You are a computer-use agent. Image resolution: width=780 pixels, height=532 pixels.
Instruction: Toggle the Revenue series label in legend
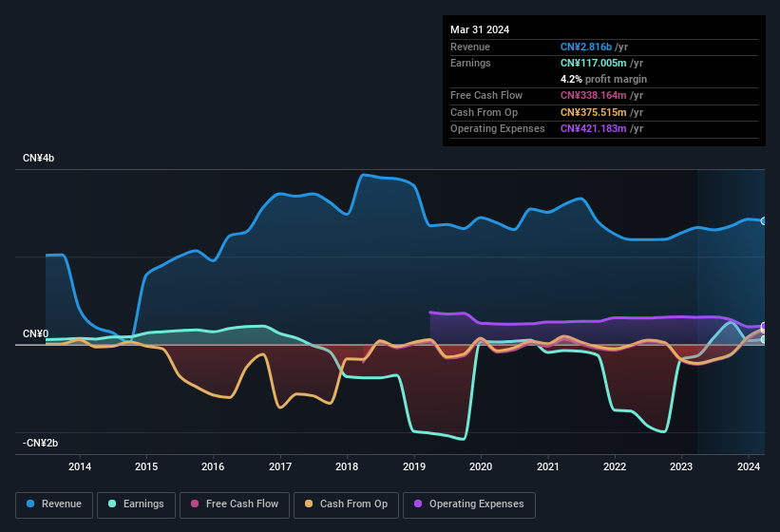point(62,504)
